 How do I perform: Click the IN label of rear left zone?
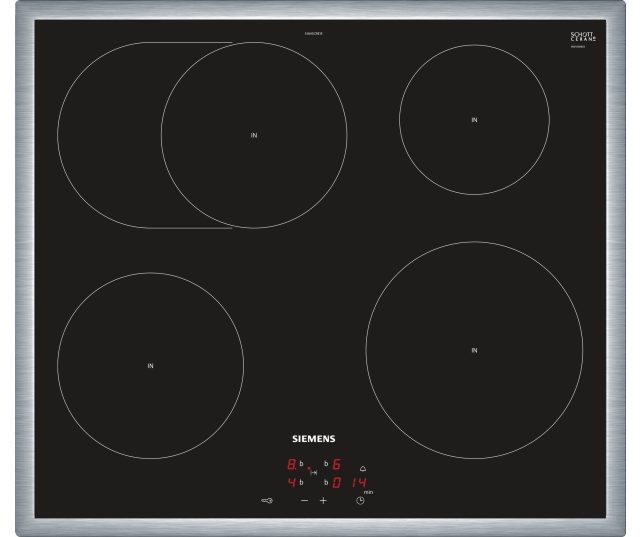[x=254, y=135]
